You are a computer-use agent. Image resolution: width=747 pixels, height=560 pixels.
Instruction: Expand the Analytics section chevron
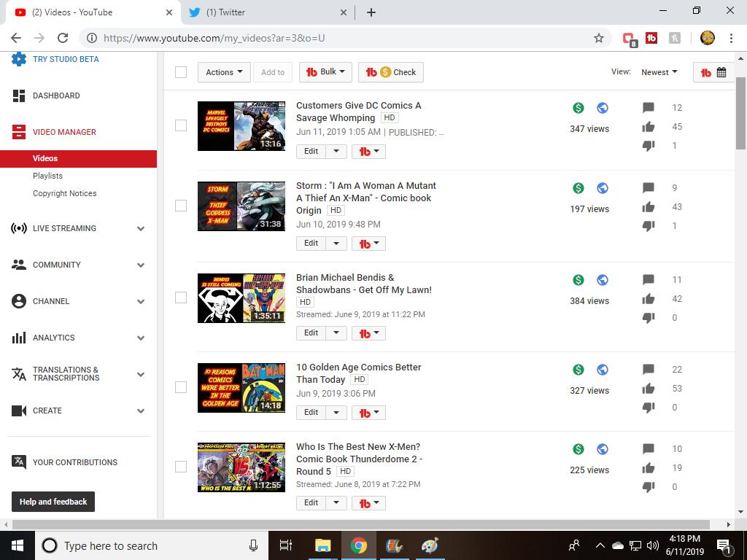click(141, 338)
